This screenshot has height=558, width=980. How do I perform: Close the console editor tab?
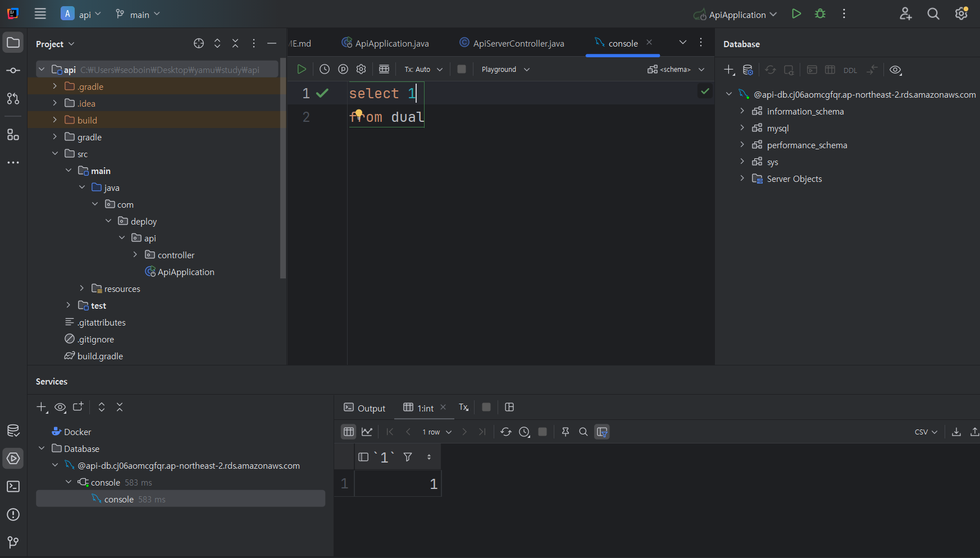[x=649, y=43]
